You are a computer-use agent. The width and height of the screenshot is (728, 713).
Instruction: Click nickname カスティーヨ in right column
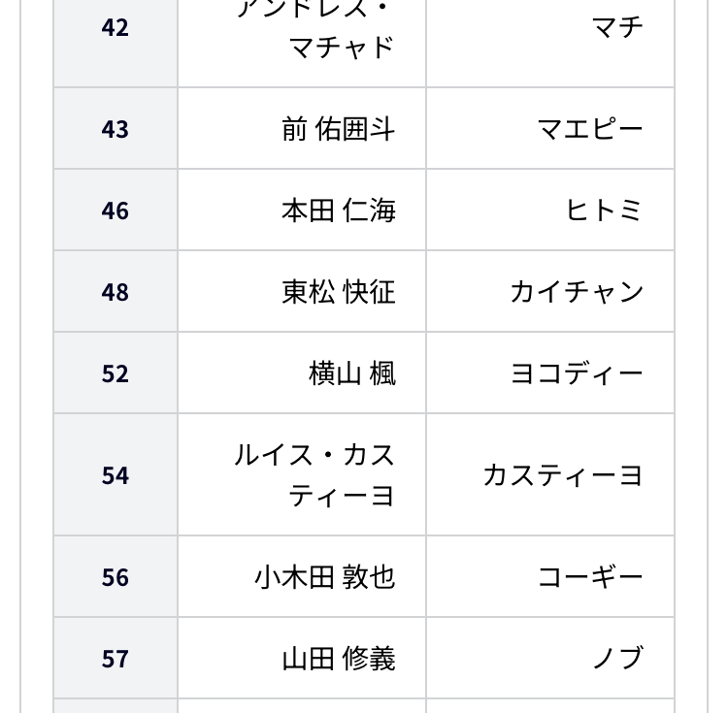coord(563,475)
